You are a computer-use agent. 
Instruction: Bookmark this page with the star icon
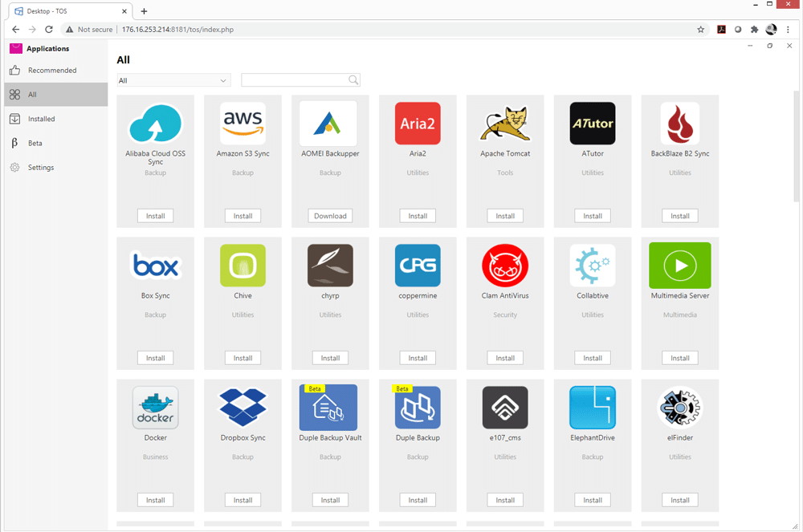click(x=700, y=30)
